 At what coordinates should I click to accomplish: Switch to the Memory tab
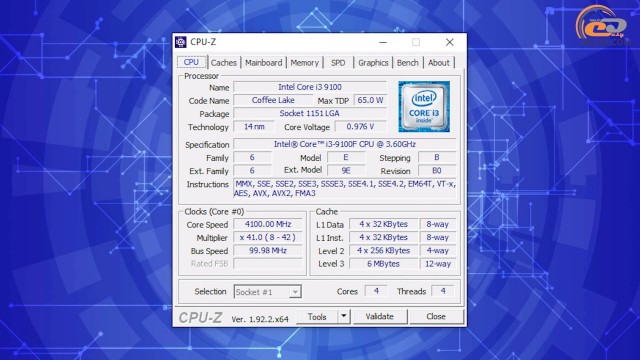[x=304, y=63]
